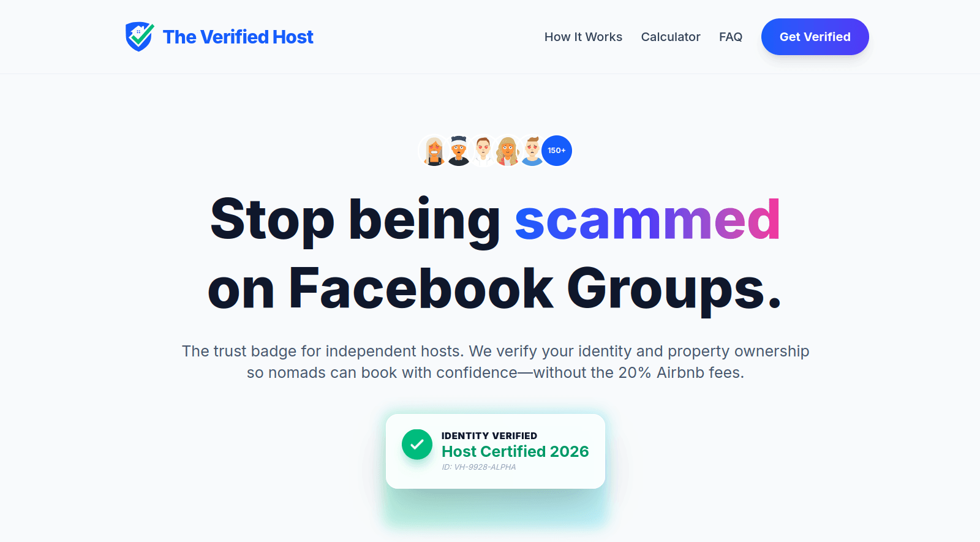The height and width of the screenshot is (542, 980).
Task: Click the curly-haired avatar in floral top
Action: (507, 150)
